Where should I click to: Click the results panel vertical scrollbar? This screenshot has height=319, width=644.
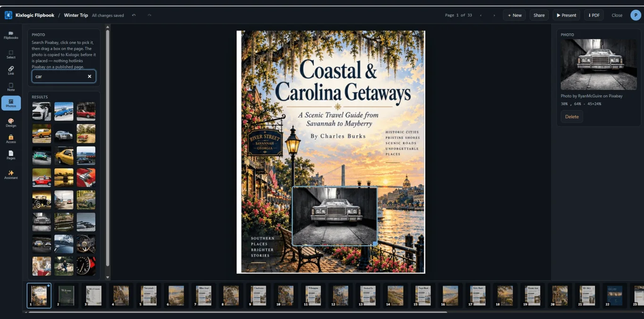pyautogui.click(x=107, y=148)
